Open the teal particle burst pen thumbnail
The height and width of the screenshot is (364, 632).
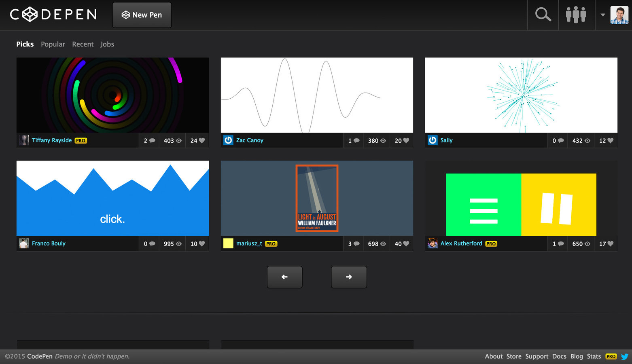521,95
